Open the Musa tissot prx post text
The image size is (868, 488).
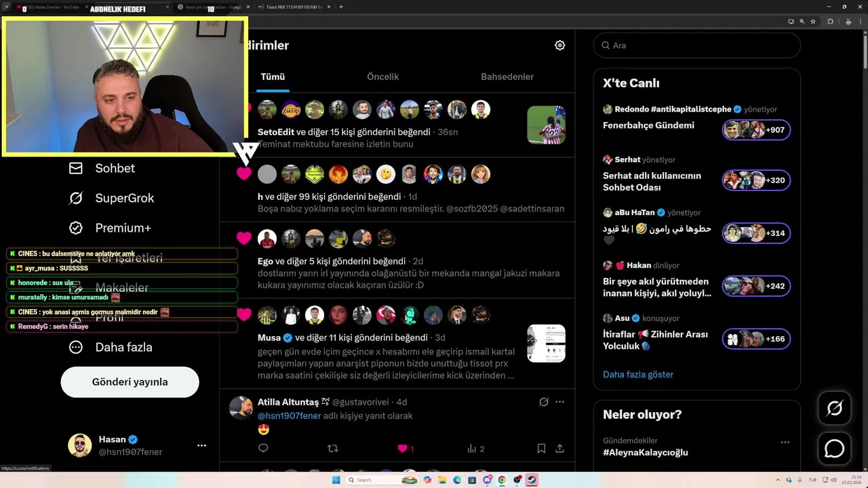point(387,363)
